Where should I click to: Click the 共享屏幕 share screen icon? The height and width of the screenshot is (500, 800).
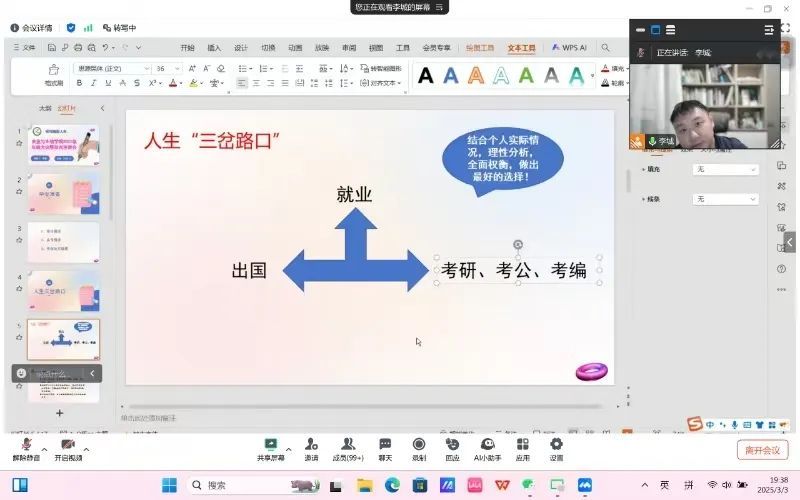[270, 444]
